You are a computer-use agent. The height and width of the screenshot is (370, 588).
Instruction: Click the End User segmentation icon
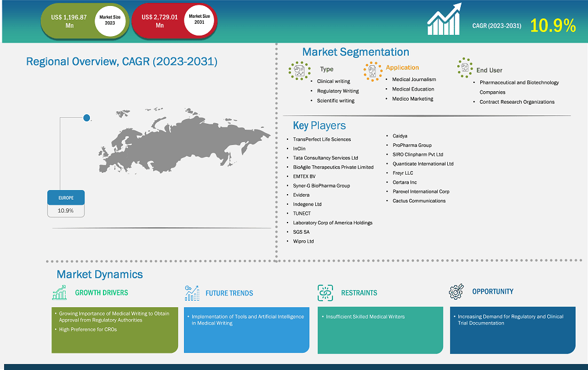tap(464, 68)
